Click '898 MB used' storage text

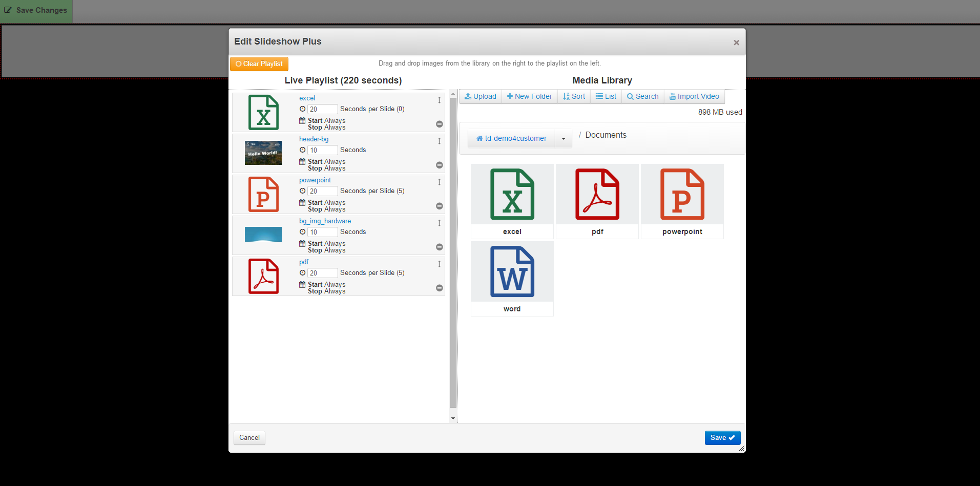click(720, 112)
